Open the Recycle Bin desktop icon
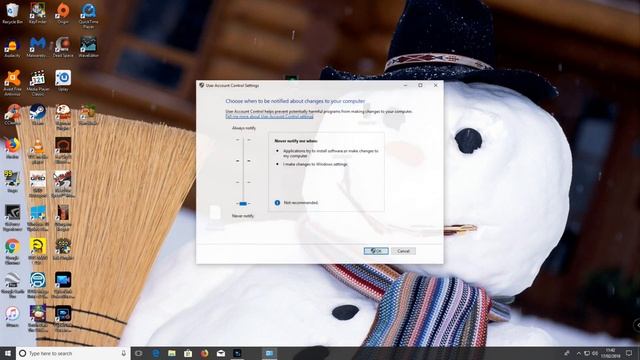The width and height of the screenshot is (640, 360). point(12,13)
